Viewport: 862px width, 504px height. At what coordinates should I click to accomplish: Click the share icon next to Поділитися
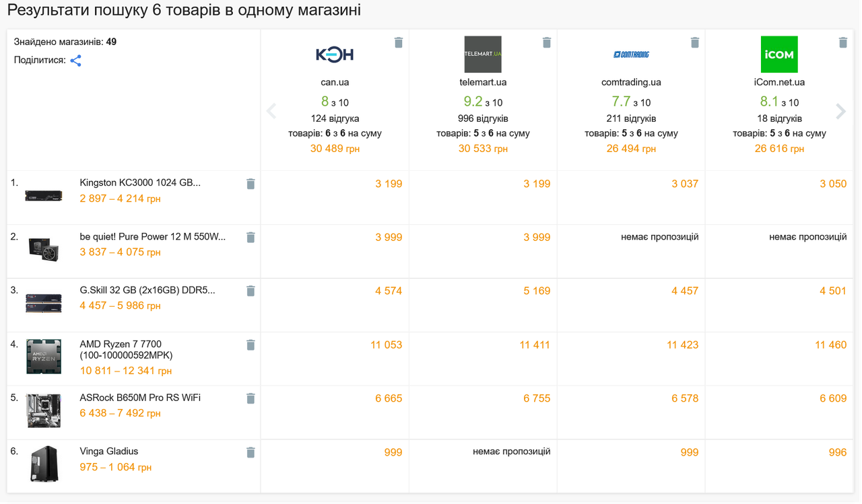click(76, 61)
